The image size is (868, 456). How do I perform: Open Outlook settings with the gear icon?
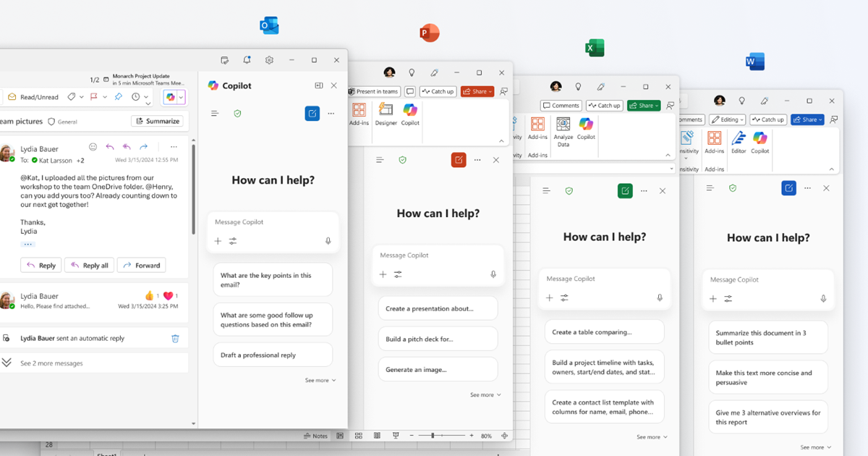coord(269,60)
